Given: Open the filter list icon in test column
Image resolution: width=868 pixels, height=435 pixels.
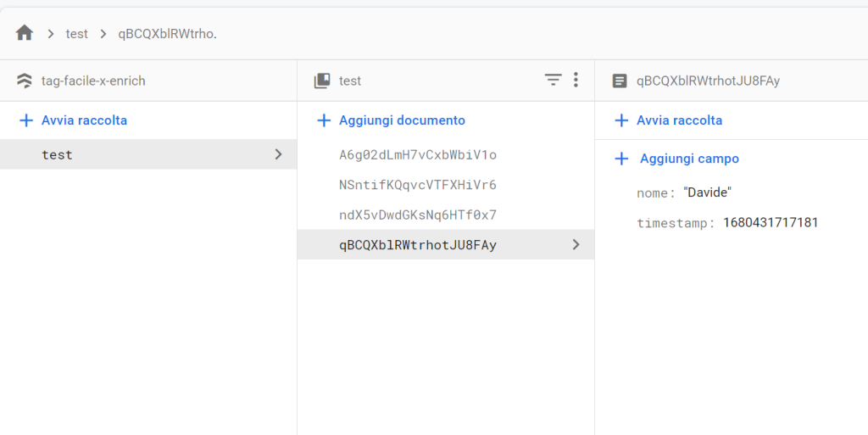Looking at the screenshot, I should point(553,81).
